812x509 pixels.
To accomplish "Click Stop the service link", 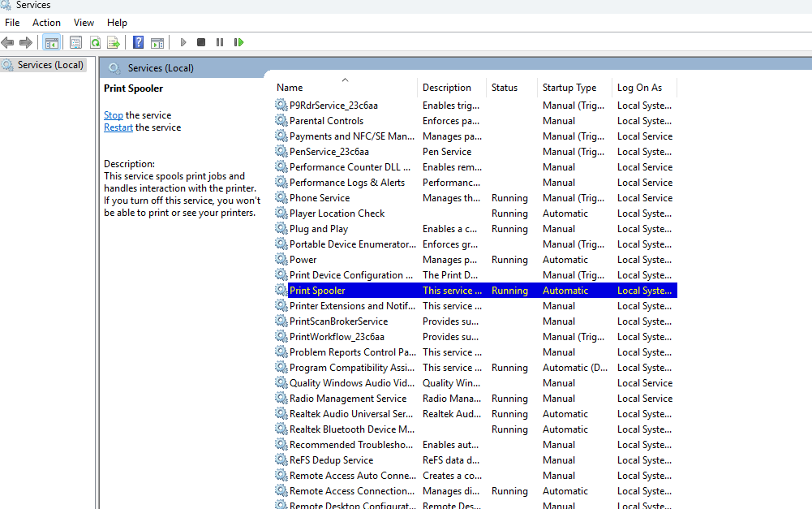I will 114,115.
